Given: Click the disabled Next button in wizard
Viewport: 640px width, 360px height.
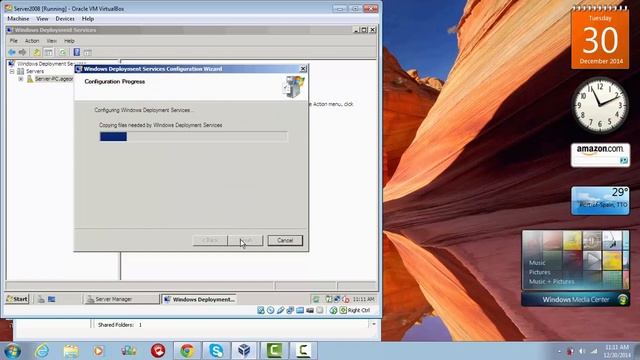Looking at the screenshot, I should click(245, 240).
